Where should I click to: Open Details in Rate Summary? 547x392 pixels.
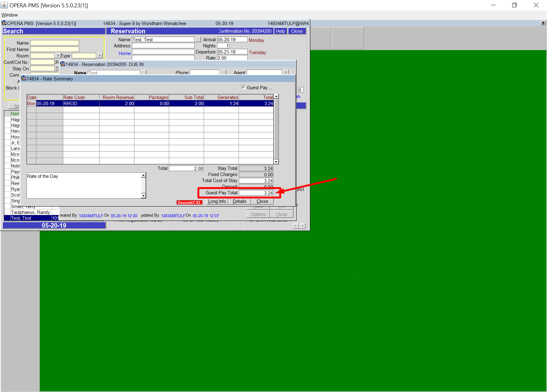[x=239, y=201]
